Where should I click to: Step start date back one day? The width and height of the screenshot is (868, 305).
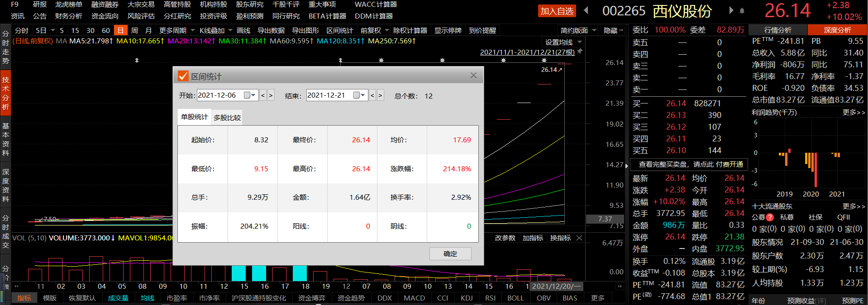263,95
